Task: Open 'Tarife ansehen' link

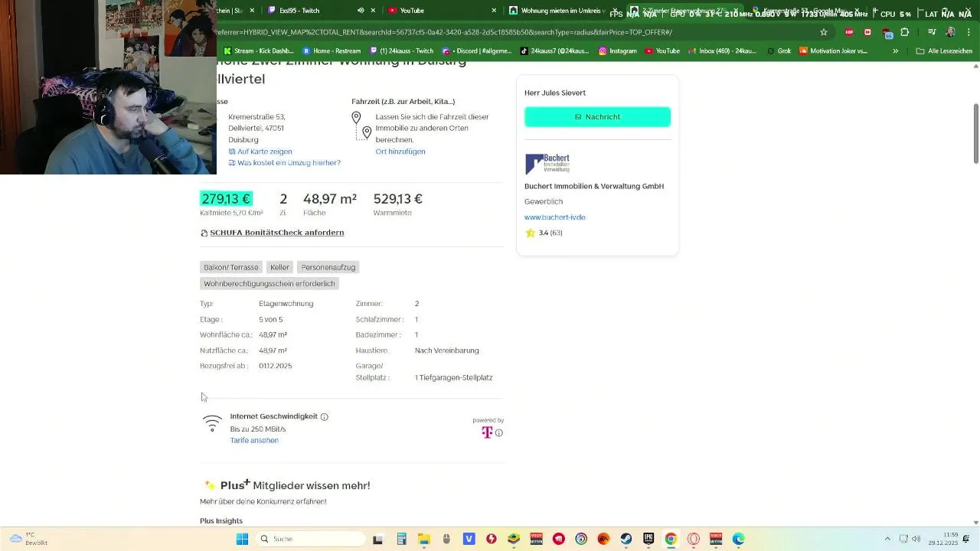Action: [x=254, y=441]
